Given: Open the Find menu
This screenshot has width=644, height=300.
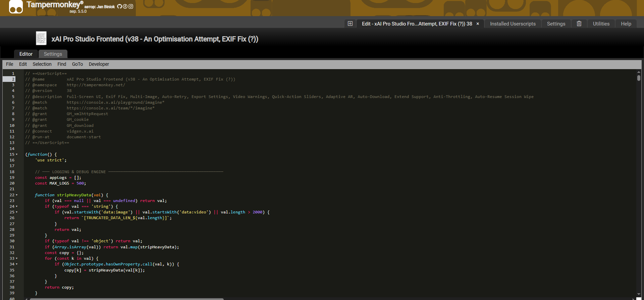Looking at the screenshot, I should click(x=62, y=64).
